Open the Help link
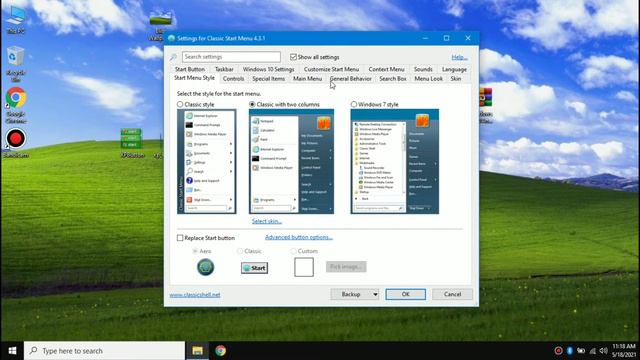Viewport: 640px width, 360px height. coord(460,57)
